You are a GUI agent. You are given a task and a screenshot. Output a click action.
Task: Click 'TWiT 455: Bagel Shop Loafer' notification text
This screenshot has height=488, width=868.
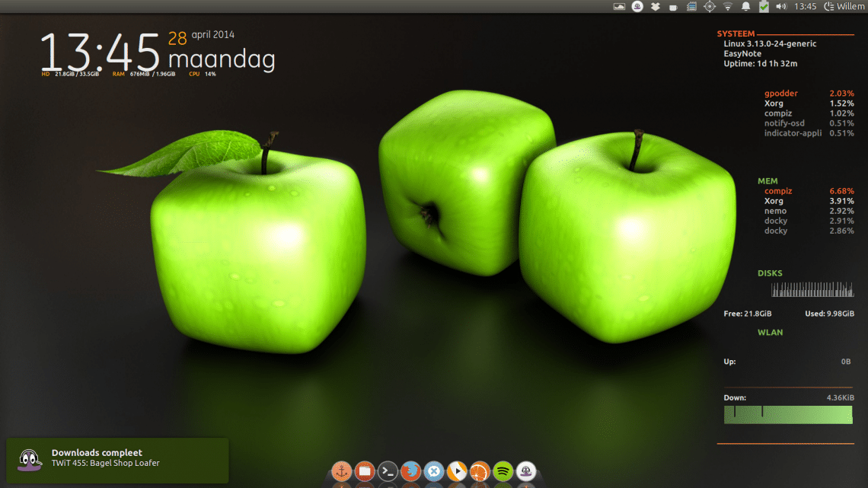coord(105,463)
